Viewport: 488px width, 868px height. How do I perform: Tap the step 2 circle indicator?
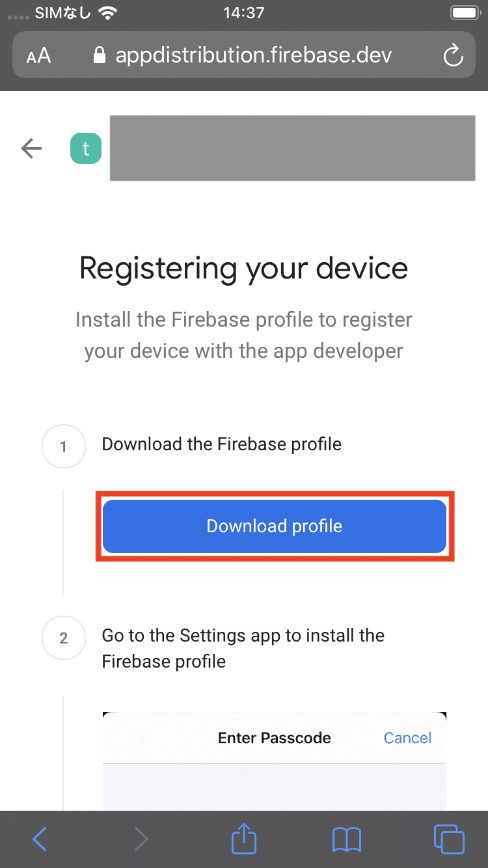click(64, 638)
